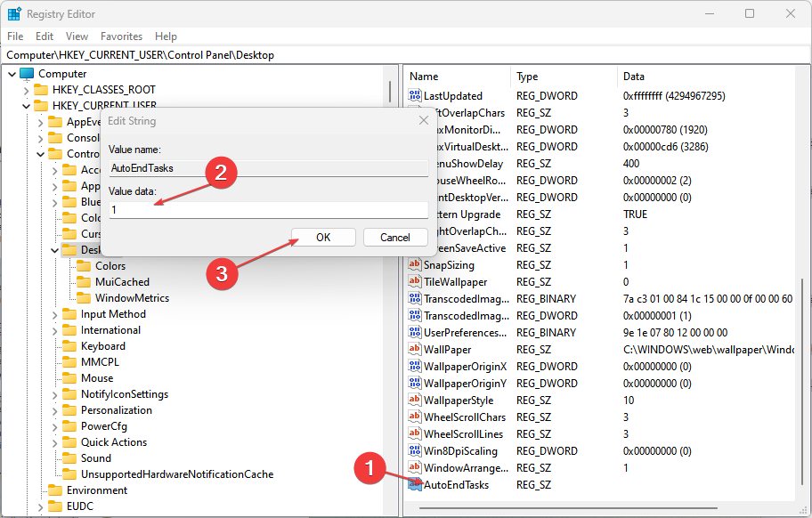812x518 pixels.
Task: Click the MuiCached subkey folder icon
Action: coord(84,282)
